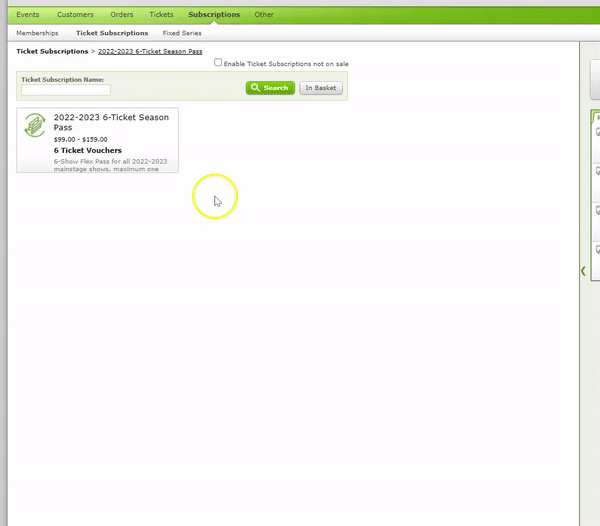Switch to Ticket Subscriptions sub-tab

tap(112, 33)
